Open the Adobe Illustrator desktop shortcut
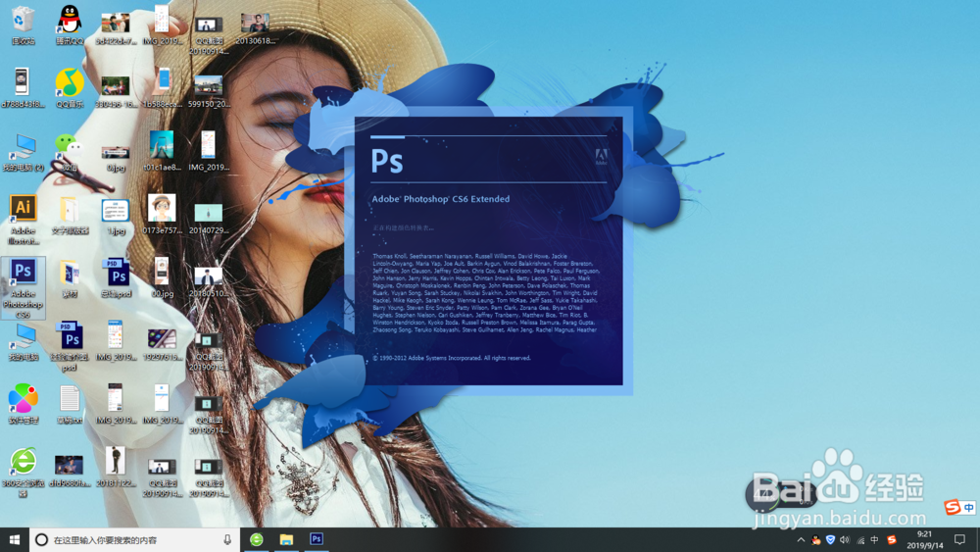This screenshot has height=552, width=980. (24, 219)
